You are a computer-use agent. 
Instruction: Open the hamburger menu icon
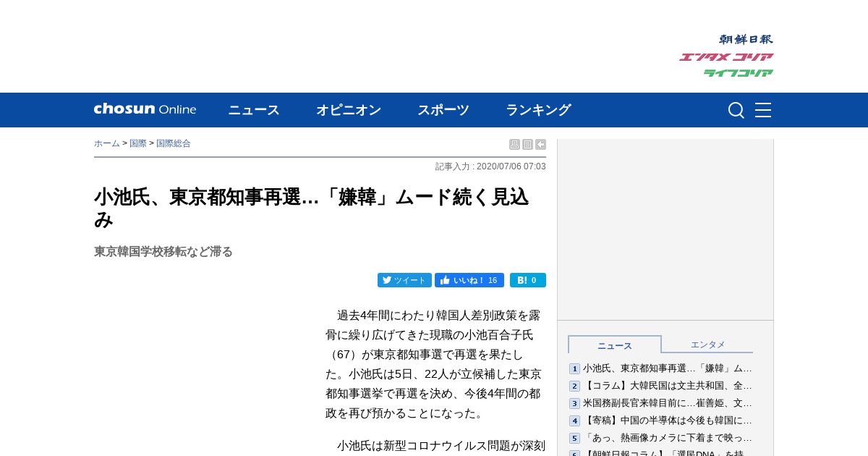point(763,110)
